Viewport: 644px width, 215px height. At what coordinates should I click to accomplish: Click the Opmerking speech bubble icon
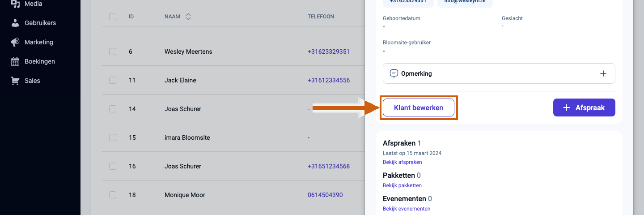point(394,73)
